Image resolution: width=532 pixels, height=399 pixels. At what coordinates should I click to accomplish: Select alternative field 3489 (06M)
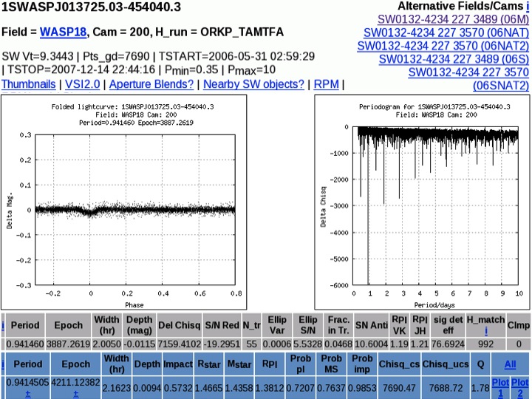453,19
